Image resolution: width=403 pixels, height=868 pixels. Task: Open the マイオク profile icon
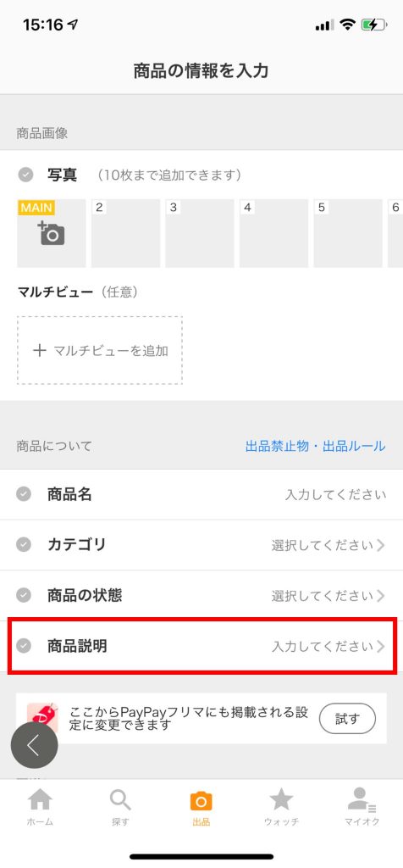pos(362,800)
